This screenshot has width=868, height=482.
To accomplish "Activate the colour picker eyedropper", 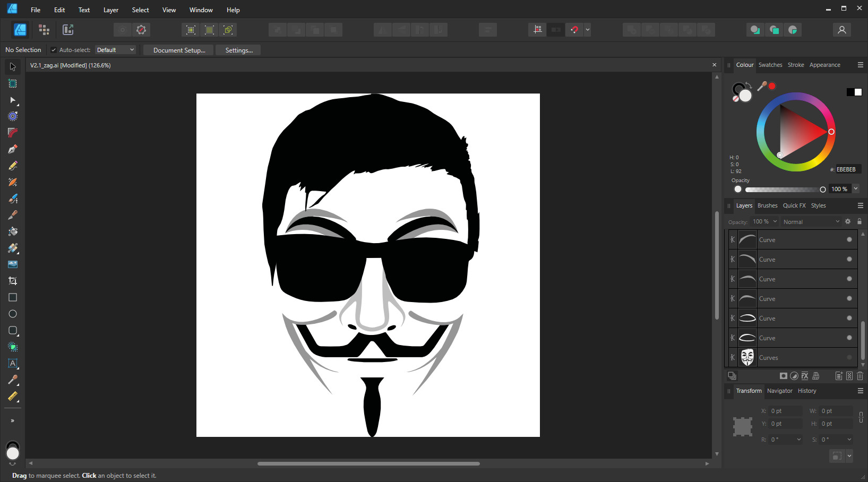I will click(x=762, y=86).
